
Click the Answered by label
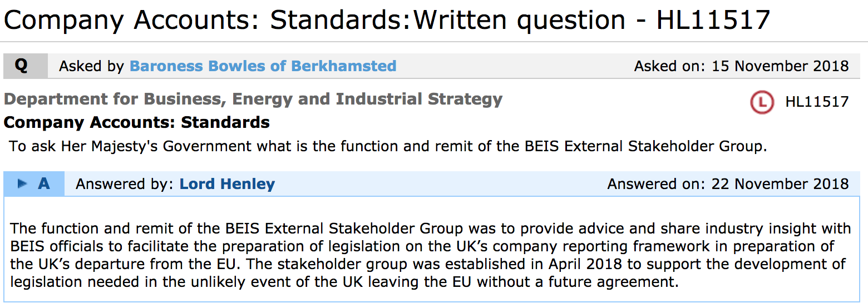point(125,184)
